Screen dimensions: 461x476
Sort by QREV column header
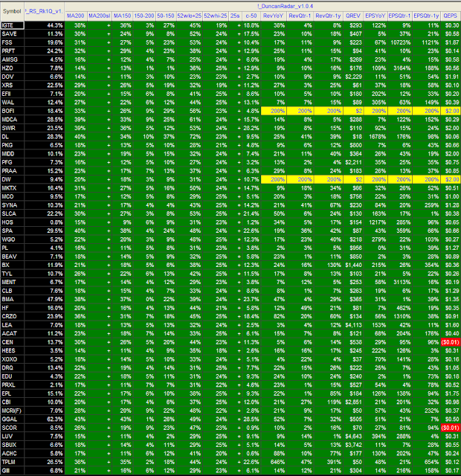pos(353,16)
